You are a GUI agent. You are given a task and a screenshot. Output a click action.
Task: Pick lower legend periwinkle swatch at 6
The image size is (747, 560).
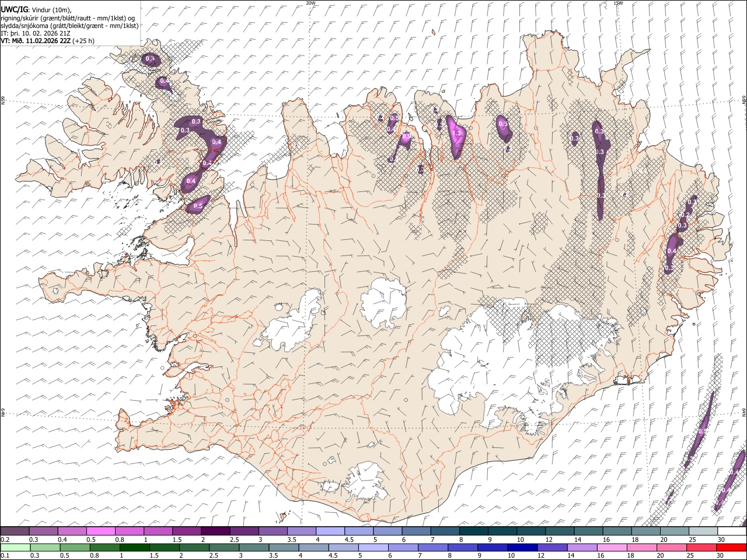(x=403, y=547)
